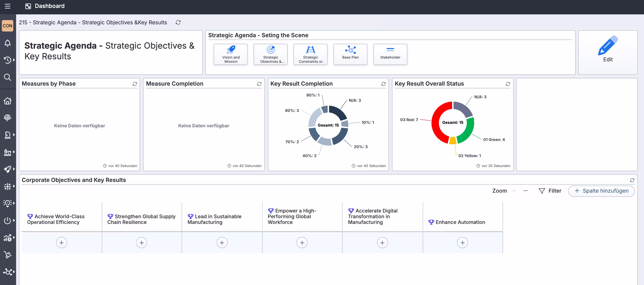Expand the power icon sidebar menu

[x=7, y=220]
